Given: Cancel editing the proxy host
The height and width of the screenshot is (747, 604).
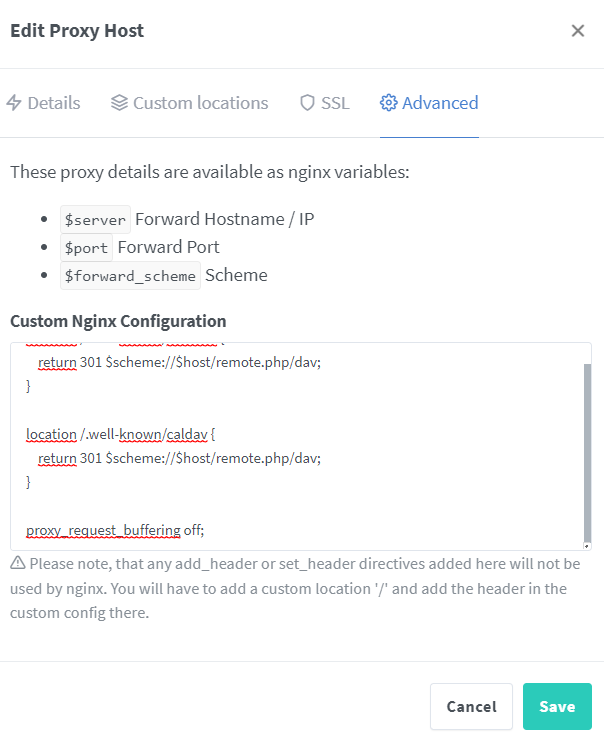Looking at the screenshot, I should click(471, 707).
